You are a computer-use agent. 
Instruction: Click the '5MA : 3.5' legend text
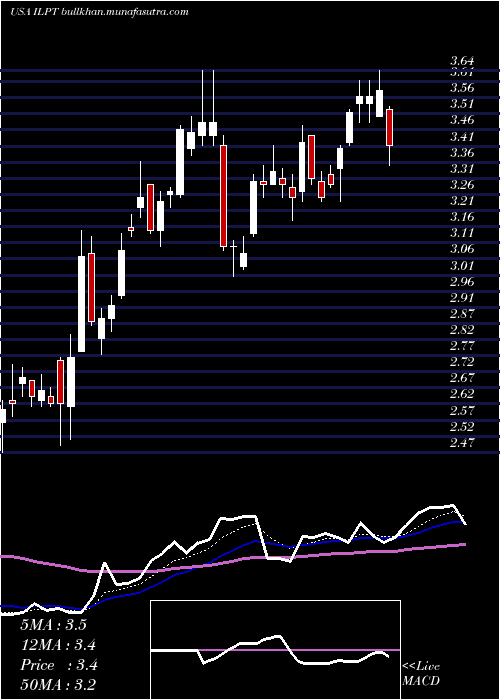[x=53, y=625]
